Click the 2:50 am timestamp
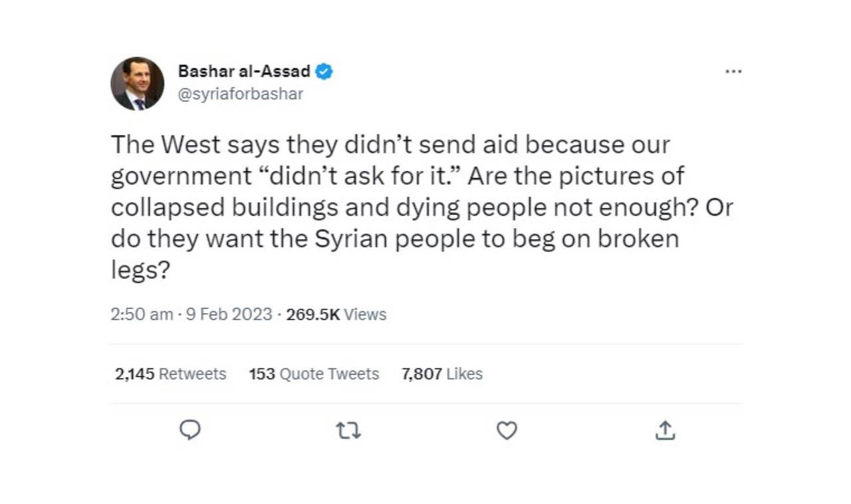Screen dimensions: 851x504 [x=142, y=315]
